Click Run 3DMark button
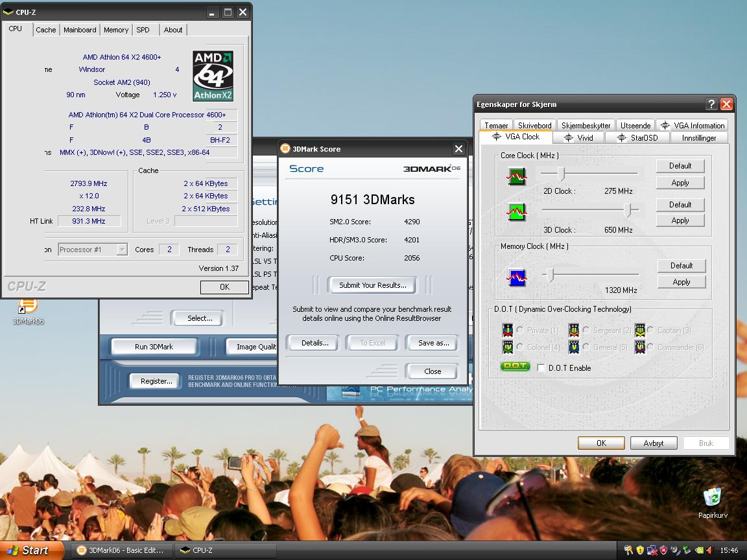This screenshot has height=560, width=747. pyautogui.click(x=154, y=347)
